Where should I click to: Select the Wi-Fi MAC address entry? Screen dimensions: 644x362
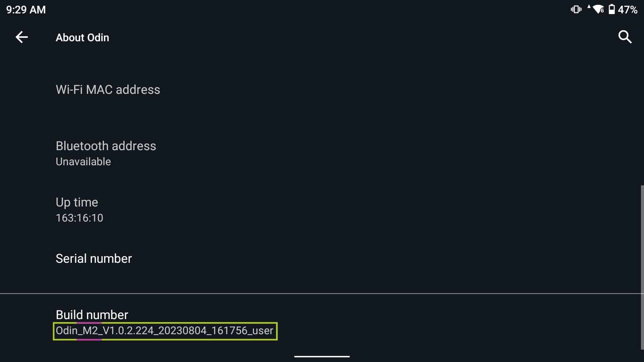(108, 89)
